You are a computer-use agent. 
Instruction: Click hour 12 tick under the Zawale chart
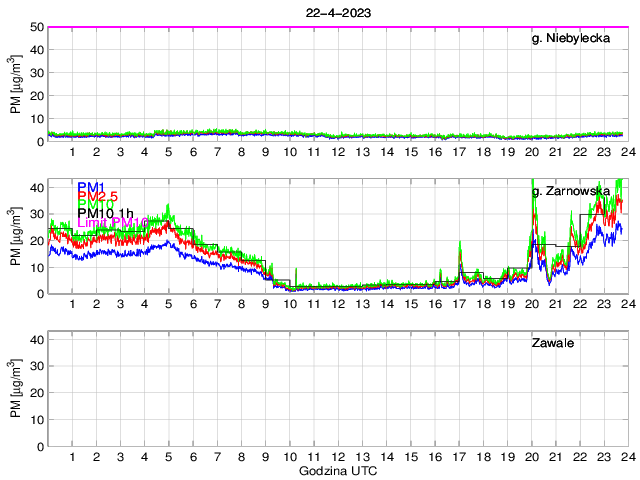pos(338,456)
